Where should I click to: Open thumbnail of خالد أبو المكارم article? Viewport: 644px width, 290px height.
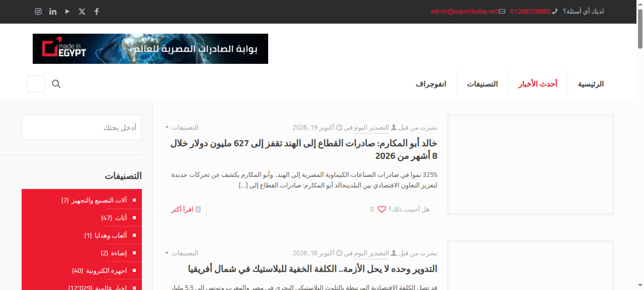click(531, 165)
